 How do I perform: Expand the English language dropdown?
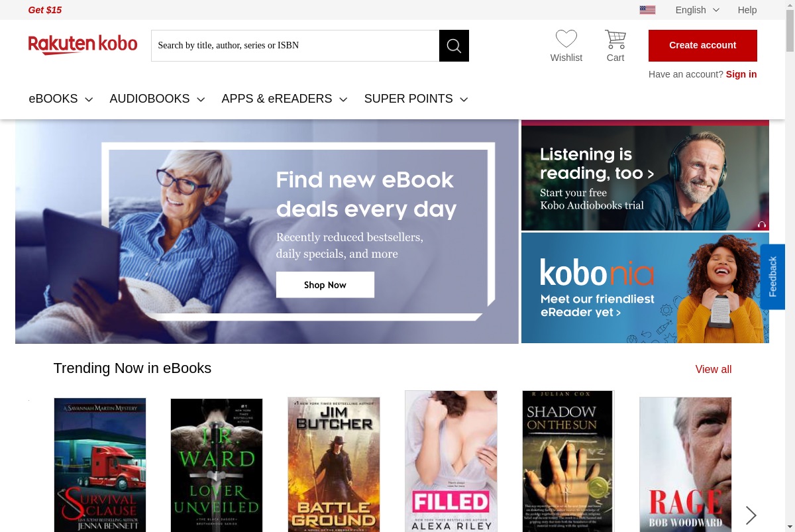(697, 10)
